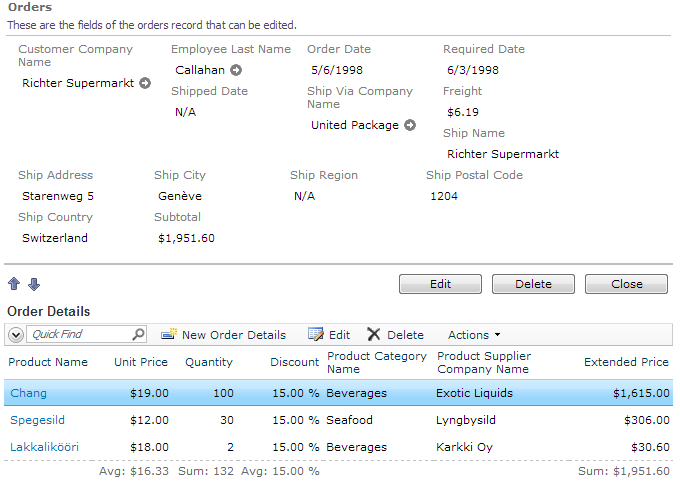Sort by the Unit Price column header
Viewport: 680px width, 481px height.
pos(141,363)
